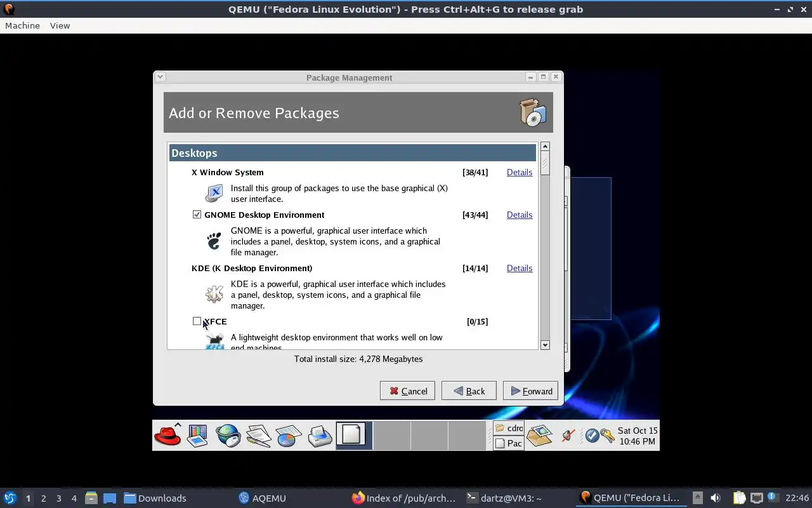
Task: Switch to second guest workspace in pager
Action: point(391,436)
